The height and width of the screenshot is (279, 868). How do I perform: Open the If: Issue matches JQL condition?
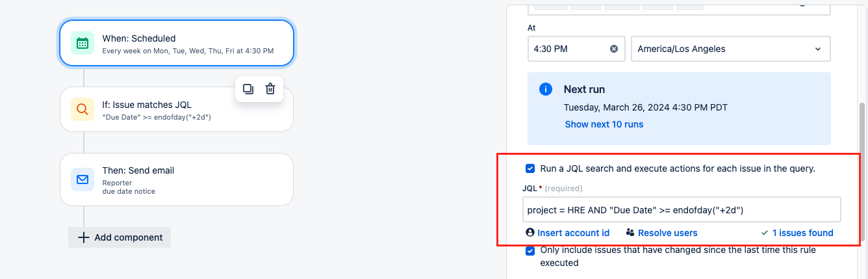177,109
